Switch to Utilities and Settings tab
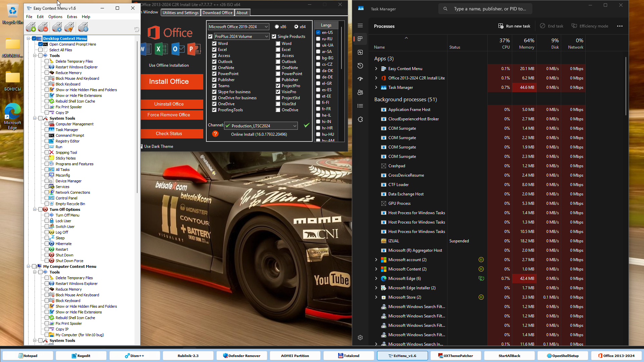 tap(180, 13)
